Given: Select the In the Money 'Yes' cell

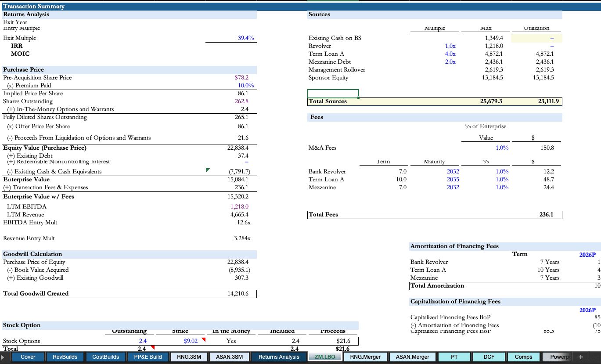Looking at the screenshot, I should (x=231, y=341).
